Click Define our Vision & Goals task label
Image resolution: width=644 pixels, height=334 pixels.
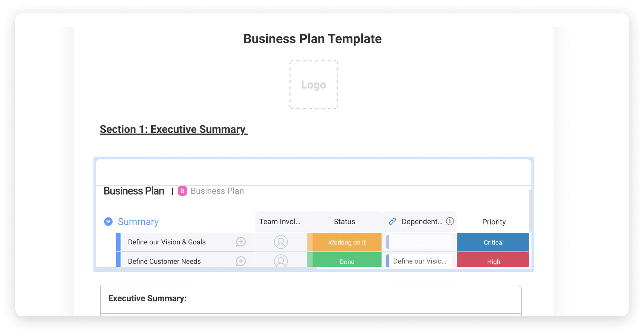166,242
